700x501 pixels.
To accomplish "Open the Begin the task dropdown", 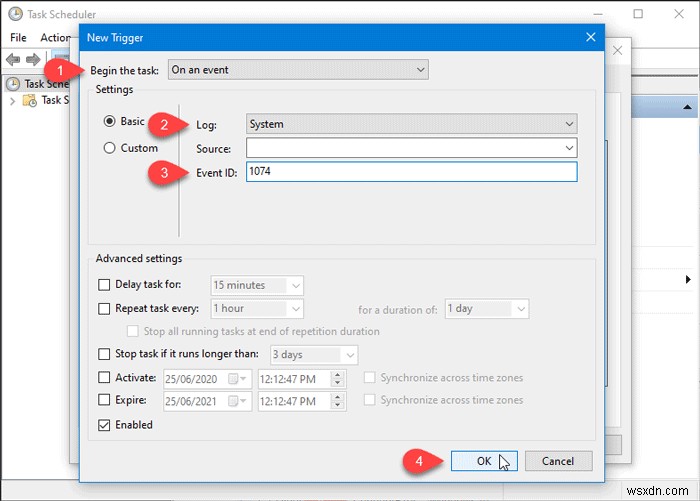I will (298, 70).
